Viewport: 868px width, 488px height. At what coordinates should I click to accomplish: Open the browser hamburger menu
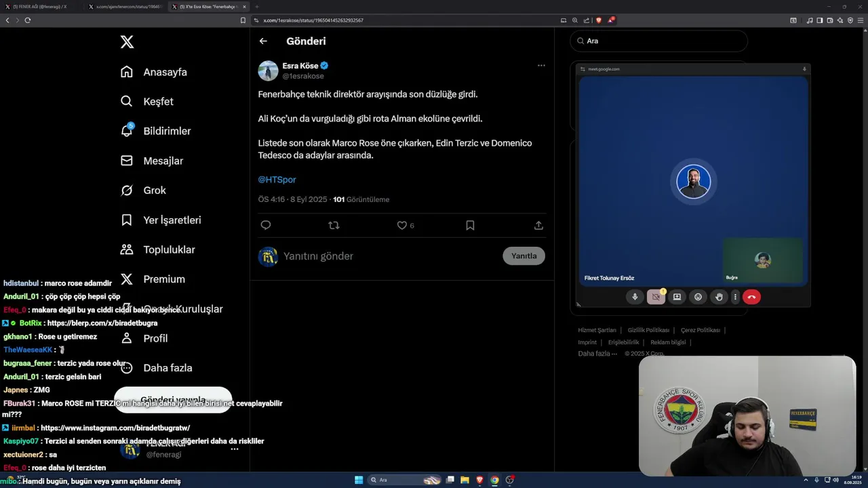[861, 20]
